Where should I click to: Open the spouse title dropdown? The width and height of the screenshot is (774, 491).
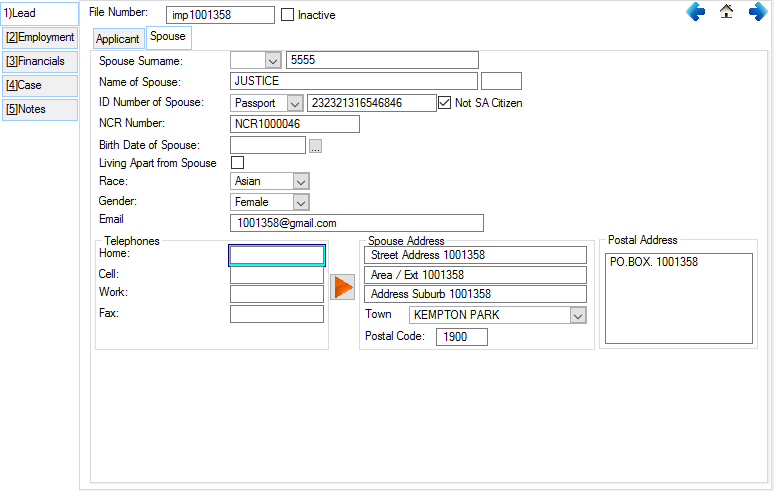click(273, 60)
